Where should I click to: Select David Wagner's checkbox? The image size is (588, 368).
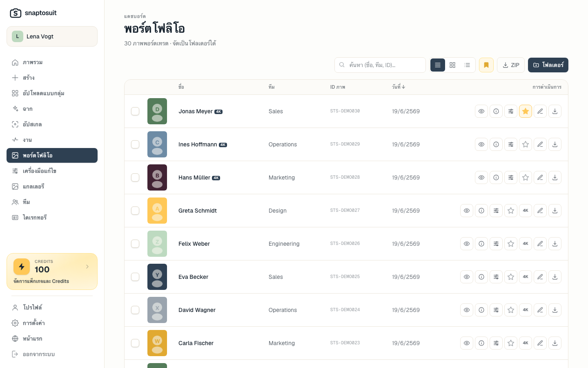(135, 310)
